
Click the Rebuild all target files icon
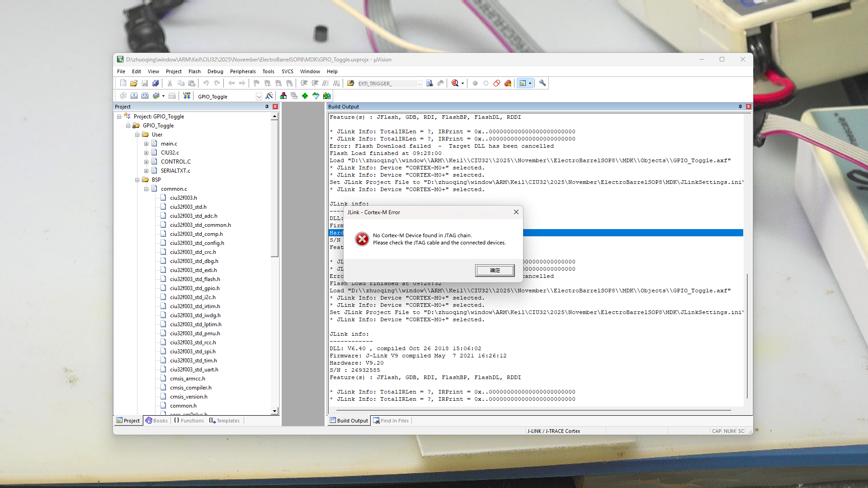click(x=145, y=96)
